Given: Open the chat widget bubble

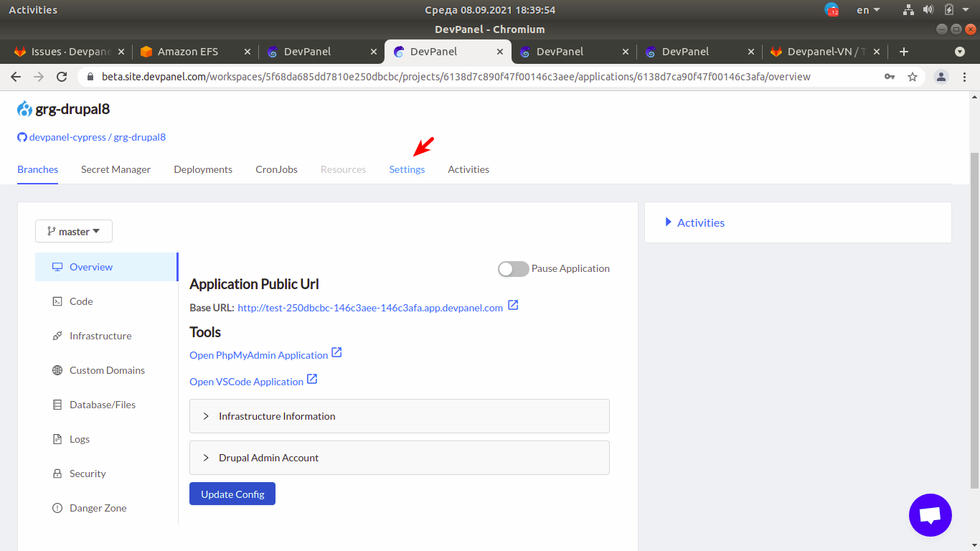Looking at the screenshot, I should pos(930,515).
